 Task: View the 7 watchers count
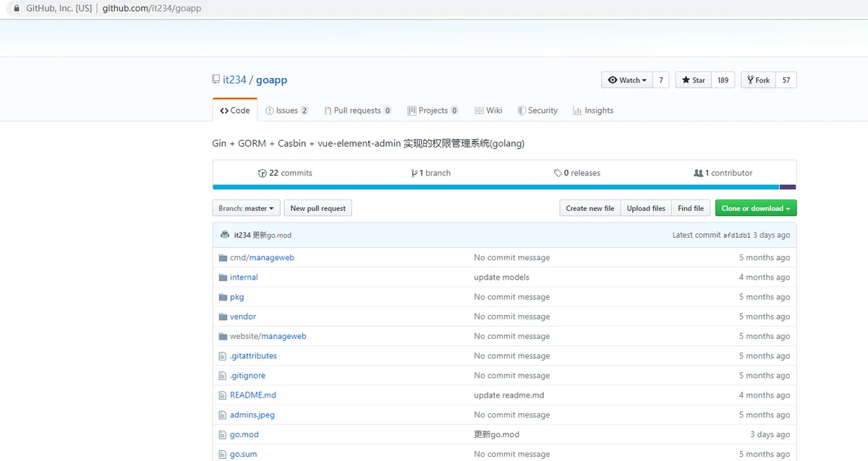click(661, 80)
